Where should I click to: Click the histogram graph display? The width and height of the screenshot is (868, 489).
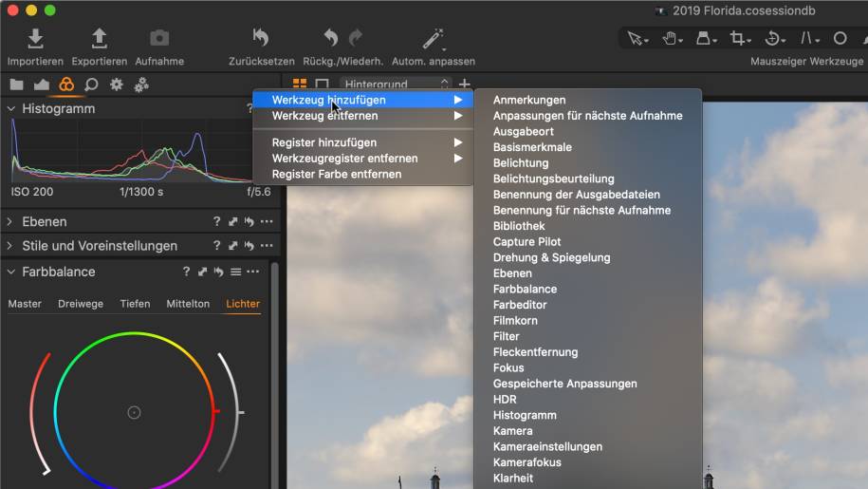(x=132, y=151)
